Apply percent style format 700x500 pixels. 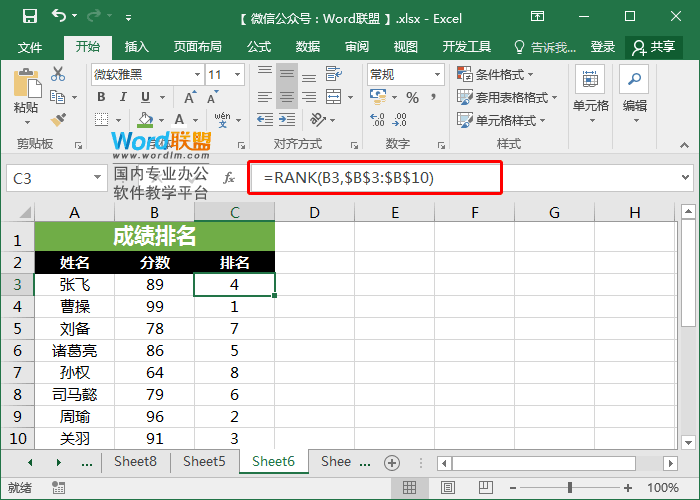[x=412, y=97]
